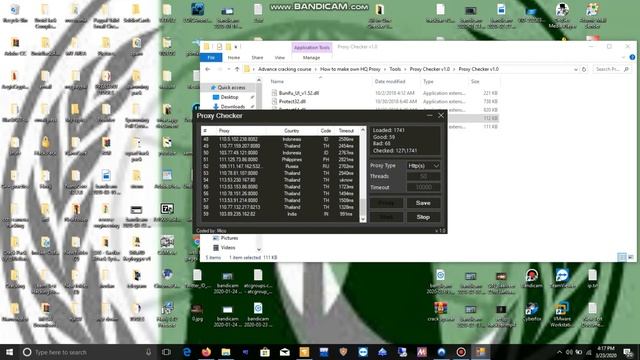Screen dimensions: 640x360
Task: Sort proxy list by Timeout column header
Action: tap(346, 131)
